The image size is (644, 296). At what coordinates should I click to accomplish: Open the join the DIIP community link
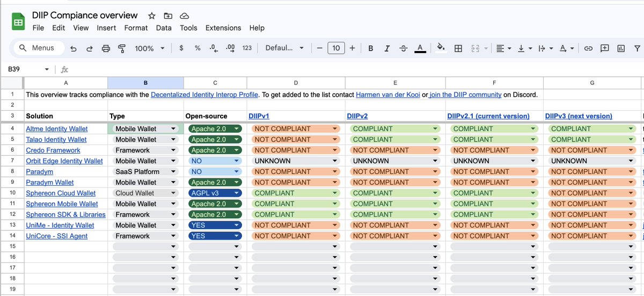click(x=465, y=95)
